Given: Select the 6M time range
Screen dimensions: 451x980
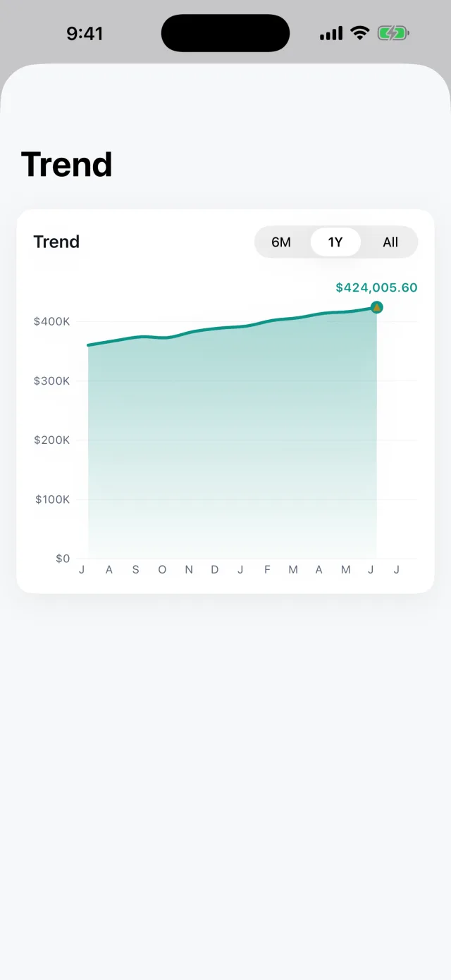Looking at the screenshot, I should tap(281, 242).
